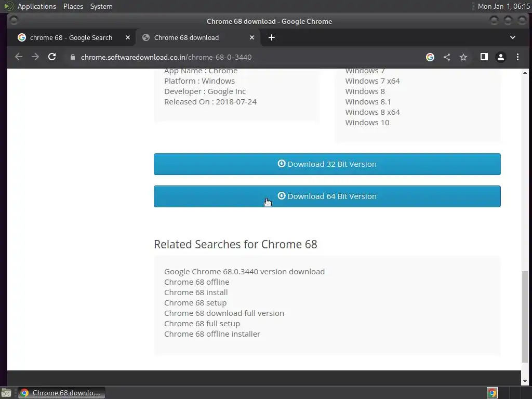Click 'Windows 8.1' text
This screenshot has width=532, height=399.
[x=368, y=102]
